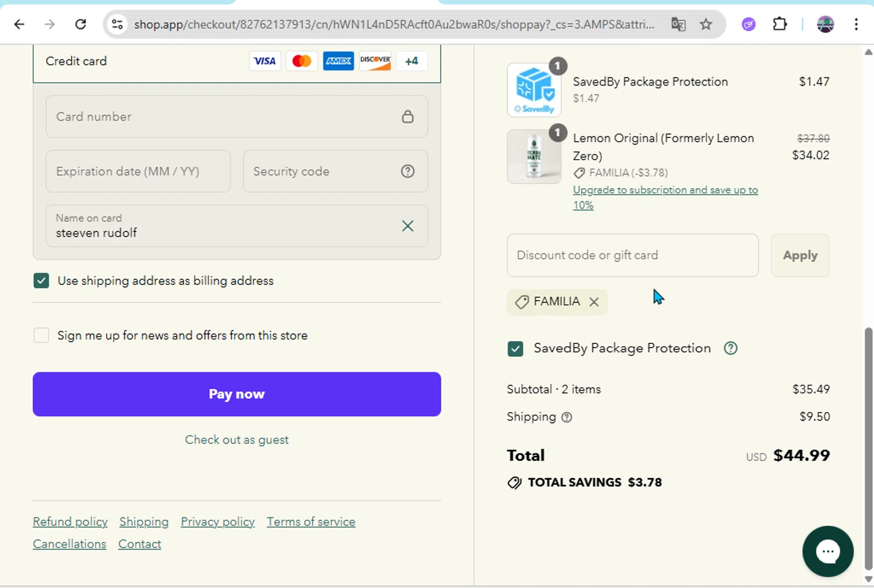Image resolution: width=874 pixels, height=588 pixels.
Task: Open the Privacy policy link
Action: click(218, 522)
